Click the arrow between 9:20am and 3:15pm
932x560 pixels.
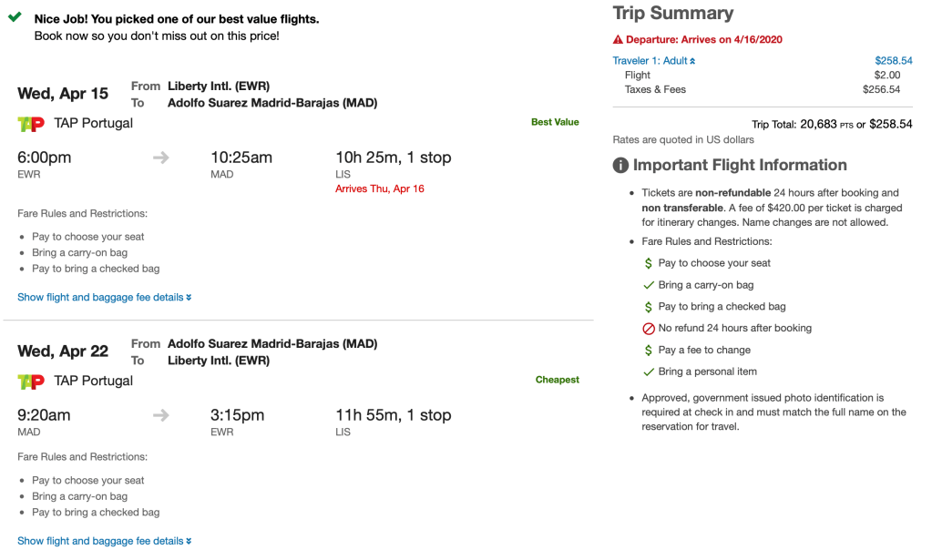point(161,415)
